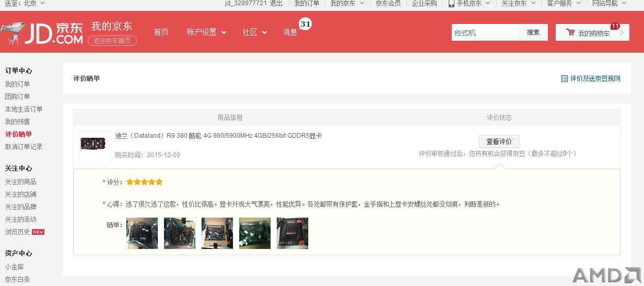Screen dimensions: 644x286
Task: Open the fourth review photo thumbnail
Action: (x=255, y=233)
